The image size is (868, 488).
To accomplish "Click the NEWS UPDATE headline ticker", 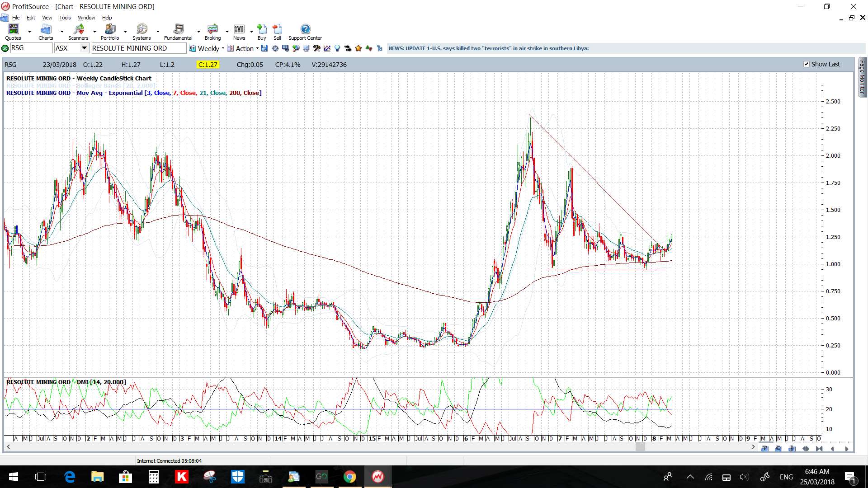I will coord(488,48).
